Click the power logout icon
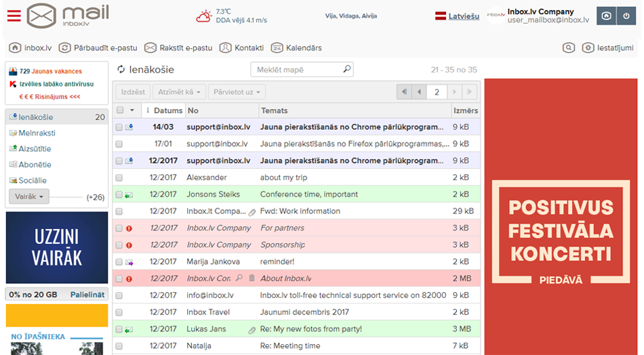The height and width of the screenshot is (355, 644). coord(626,16)
